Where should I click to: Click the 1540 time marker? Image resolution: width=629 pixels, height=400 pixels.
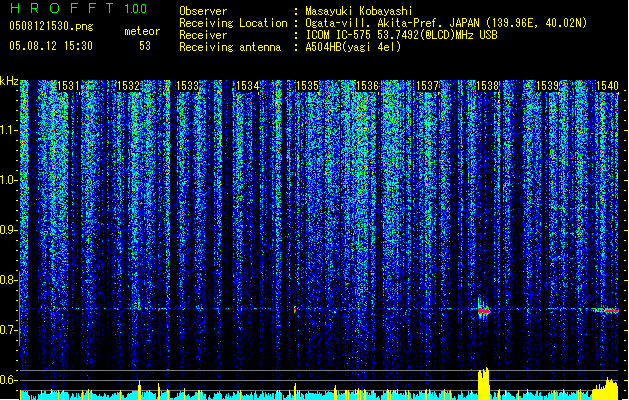pos(607,86)
